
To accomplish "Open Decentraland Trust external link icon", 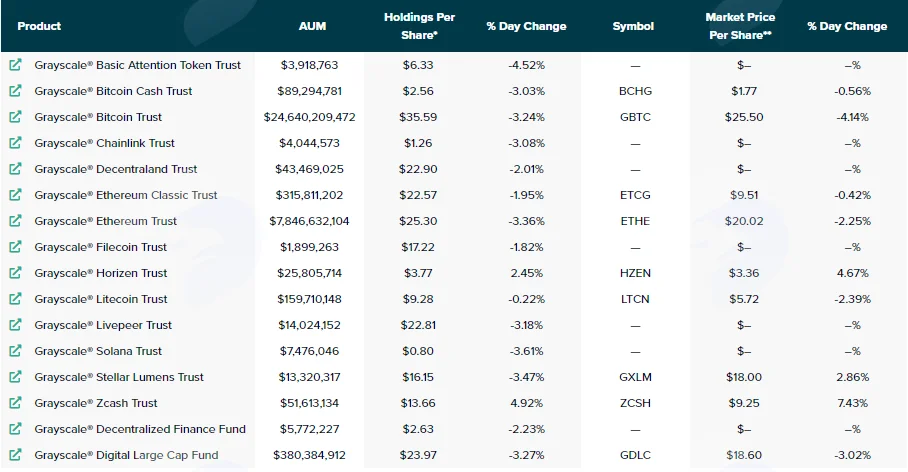I will 15,169.
